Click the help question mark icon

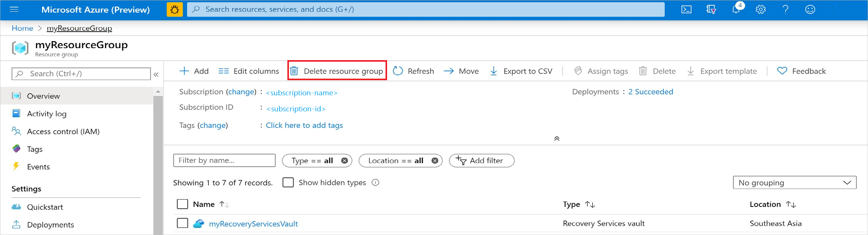[786, 10]
